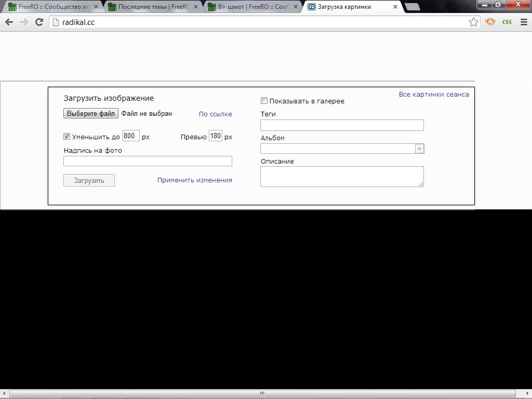Viewport: 532px width, 399px height.
Task: Go back with the browser back arrow
Action: pos(9,22)
